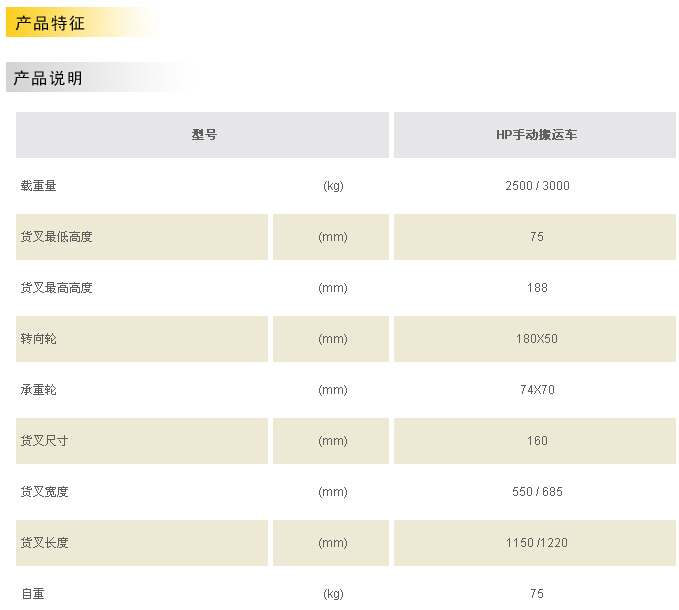Select the value 1150 /1220

(x=537, y=543)
